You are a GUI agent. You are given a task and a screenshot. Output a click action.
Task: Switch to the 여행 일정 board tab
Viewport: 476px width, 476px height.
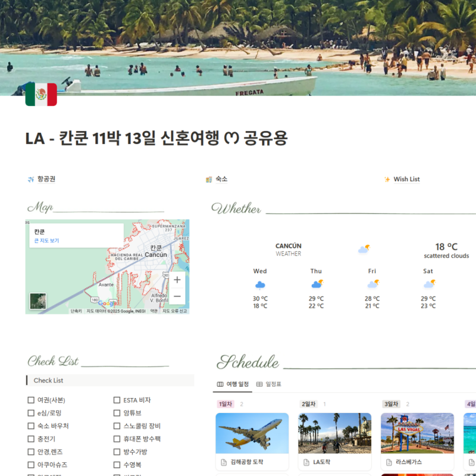coord(233,384)
